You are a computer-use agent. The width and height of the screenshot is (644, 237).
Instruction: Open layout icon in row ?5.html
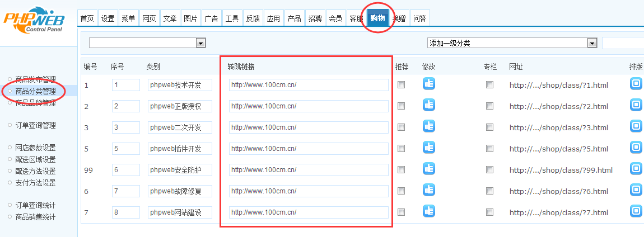coord(636,147)
